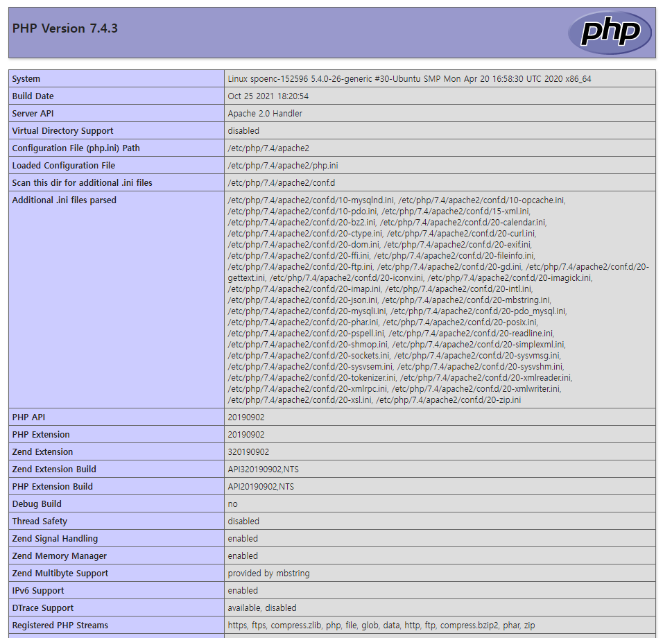
Task: Click the 20-pdo_mysql.ini file path
Action: (x=479, y=311)
